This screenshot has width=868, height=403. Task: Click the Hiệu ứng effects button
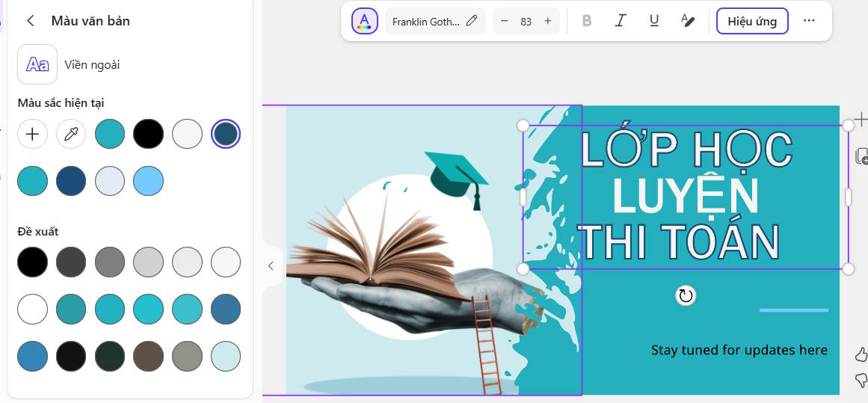[x=751, y=21]
